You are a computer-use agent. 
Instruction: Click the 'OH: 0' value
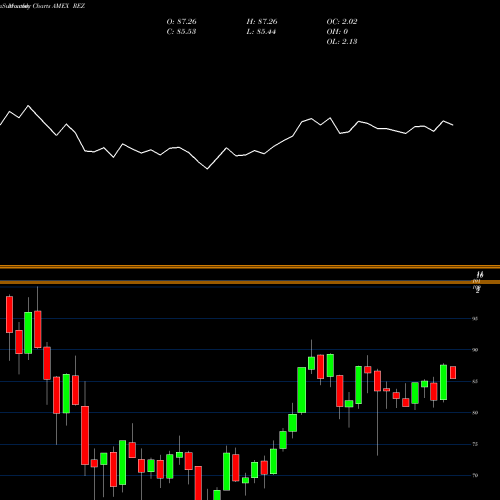click(337, 32)
